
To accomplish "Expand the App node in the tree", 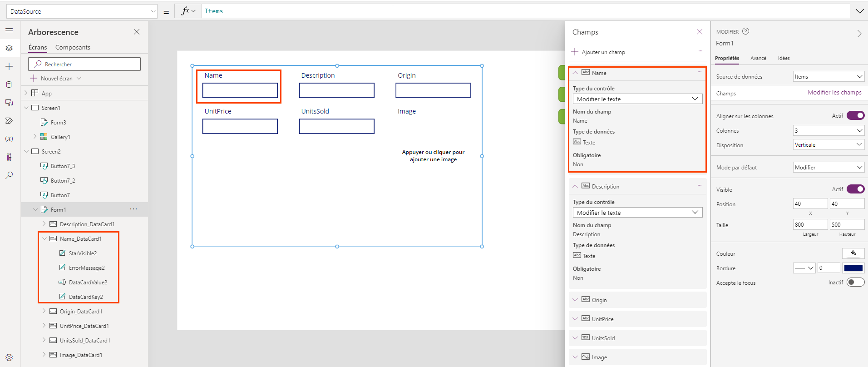I will 26,93.
